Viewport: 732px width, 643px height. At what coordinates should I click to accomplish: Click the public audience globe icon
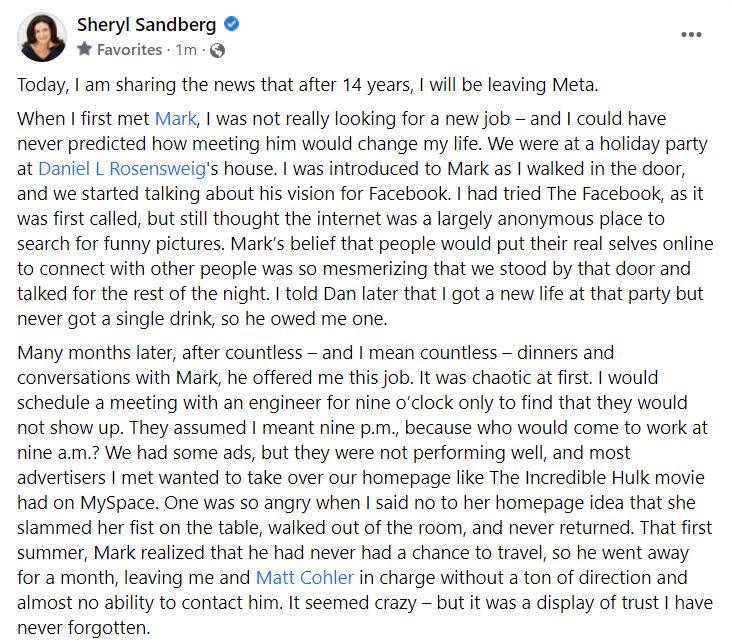[x=218, y=49]
